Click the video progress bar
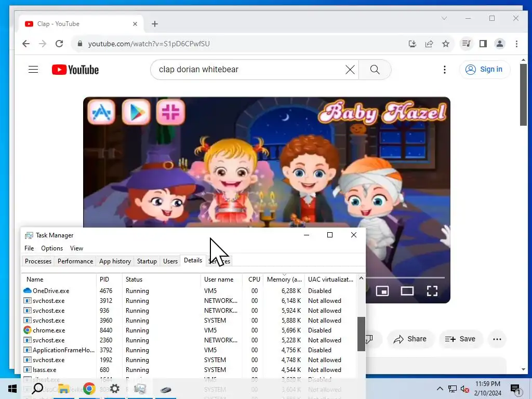The height and width of the screenshot is (399, 532). coord(405,277)
